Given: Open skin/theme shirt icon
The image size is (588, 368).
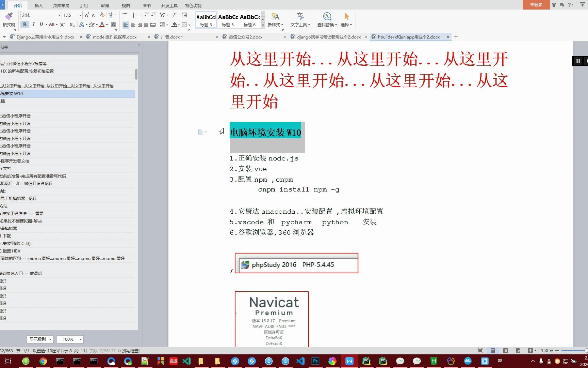Looking at the screenshot, I should tap(554, 5).
